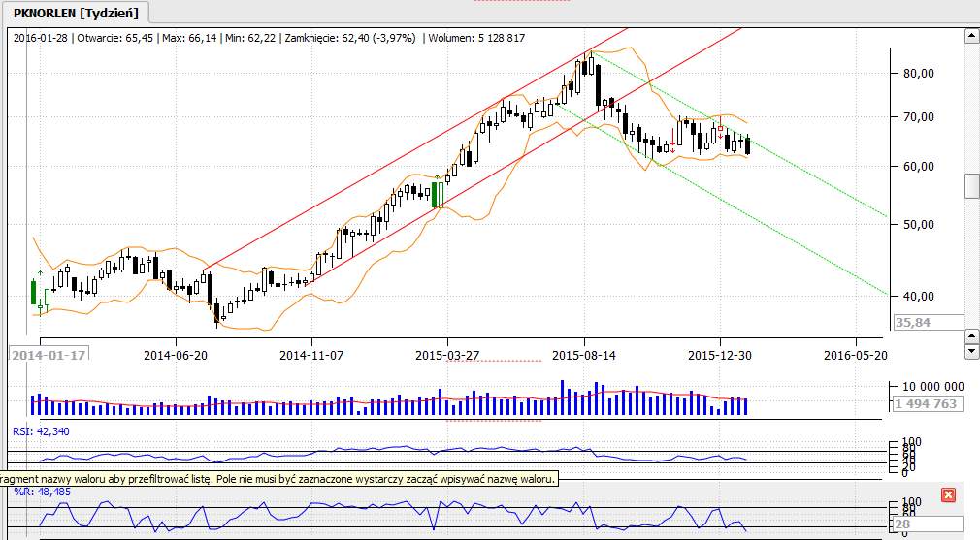Click the 2015-12-30 date label
The image size is (980, 540).
coord(720,355)
